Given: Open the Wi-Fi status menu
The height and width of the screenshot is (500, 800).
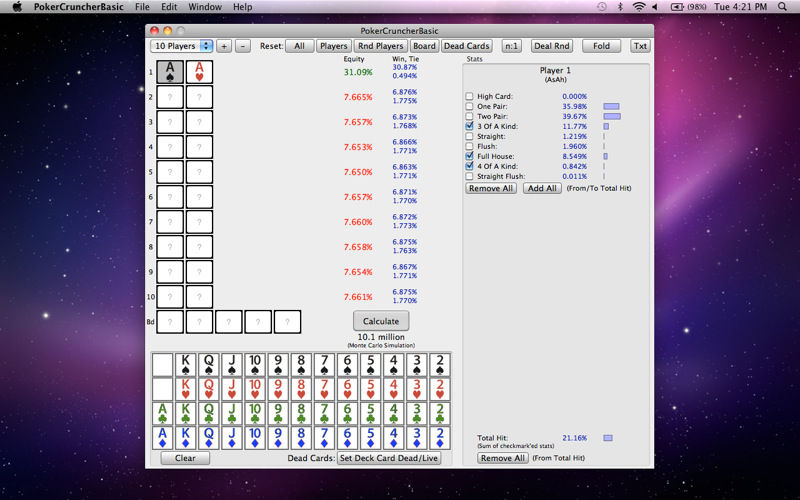Looking at the screenshot, I should 638,7.
